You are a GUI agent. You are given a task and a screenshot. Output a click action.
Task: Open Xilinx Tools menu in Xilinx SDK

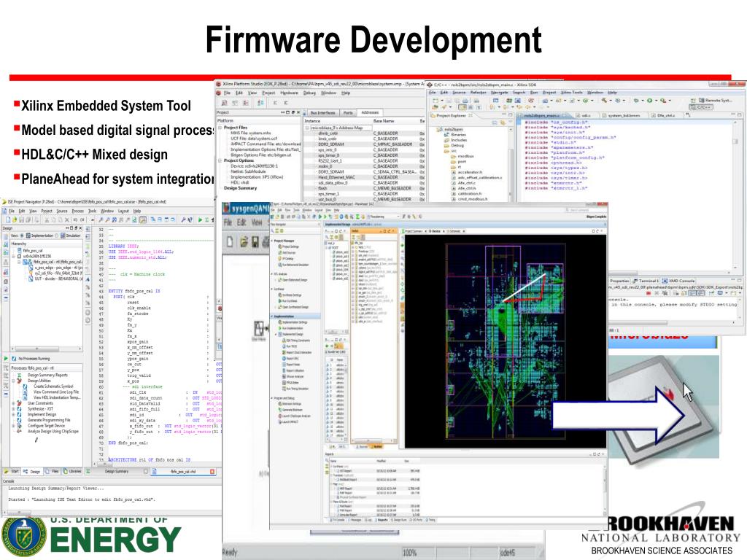(572, 93)
